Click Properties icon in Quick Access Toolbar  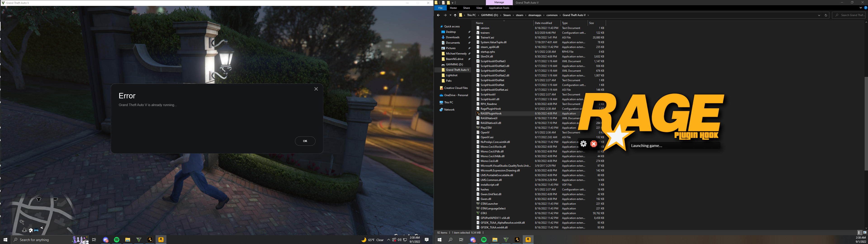tap(443, 2)
